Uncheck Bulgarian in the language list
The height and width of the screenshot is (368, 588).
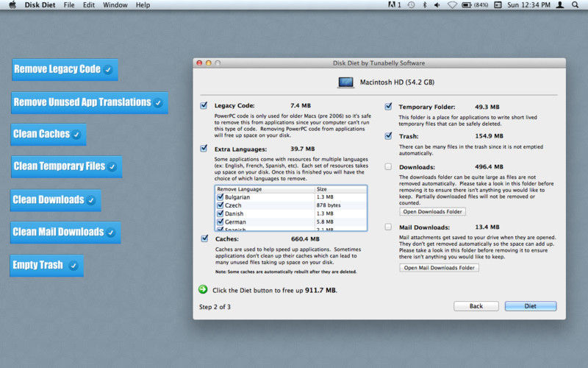click(x=220, y=197)
